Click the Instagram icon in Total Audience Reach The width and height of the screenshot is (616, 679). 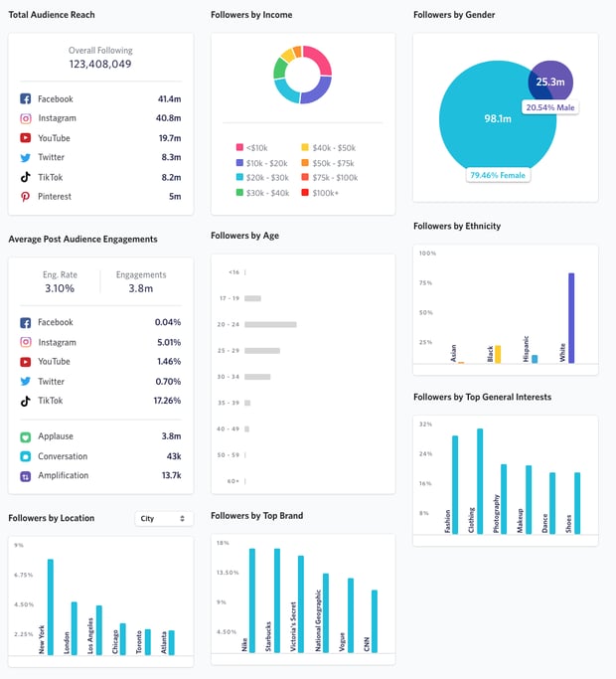pos(26,118)
